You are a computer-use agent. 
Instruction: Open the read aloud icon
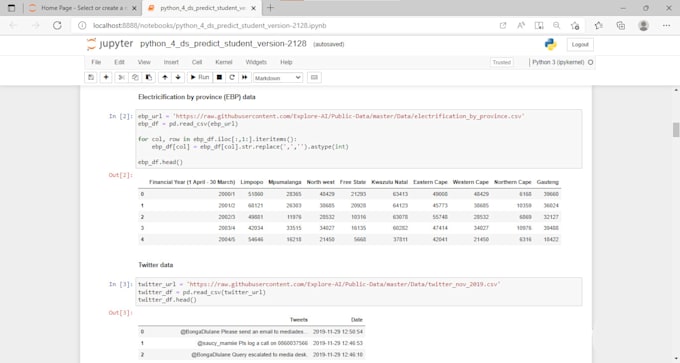point(521,26)
